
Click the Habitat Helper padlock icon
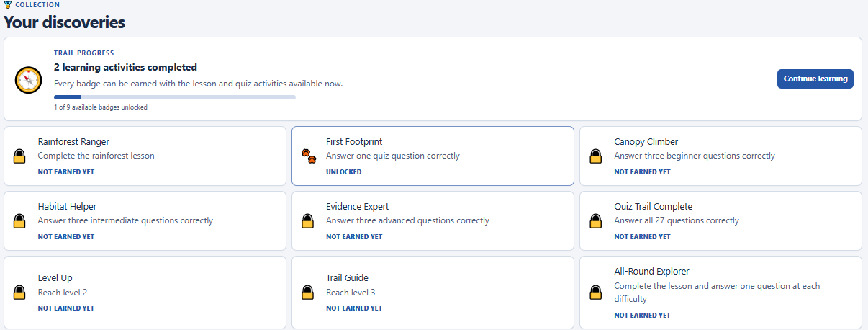(x=19, y=221)
